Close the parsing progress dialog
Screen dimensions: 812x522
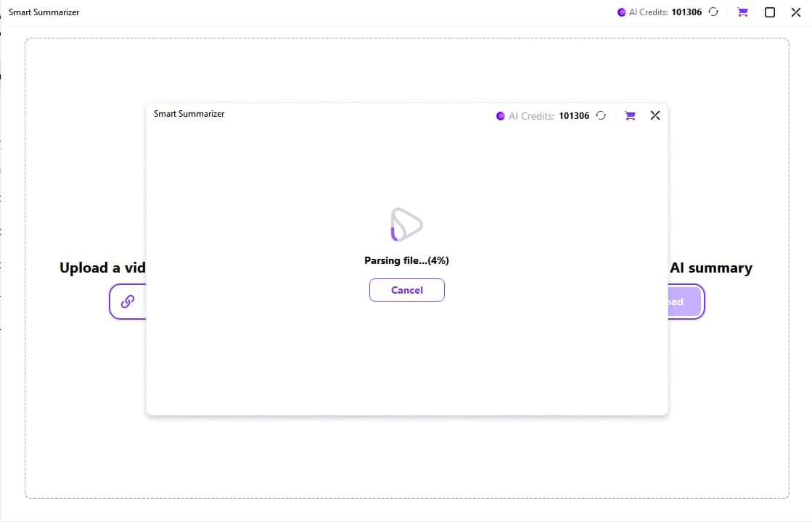pos(655,115)
